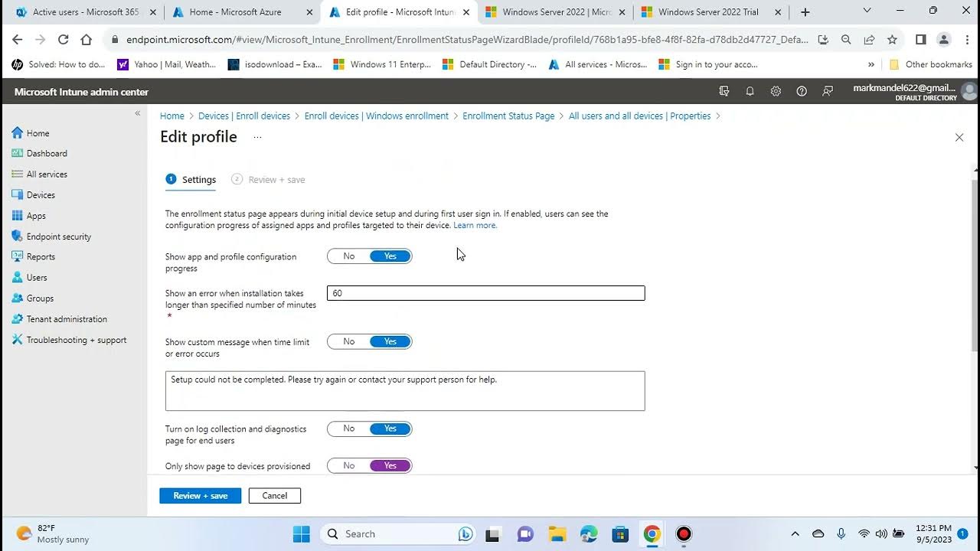Open the notifications bell icon
The width and height of the screenshot is (980, 551).
[x=750, y=91]
